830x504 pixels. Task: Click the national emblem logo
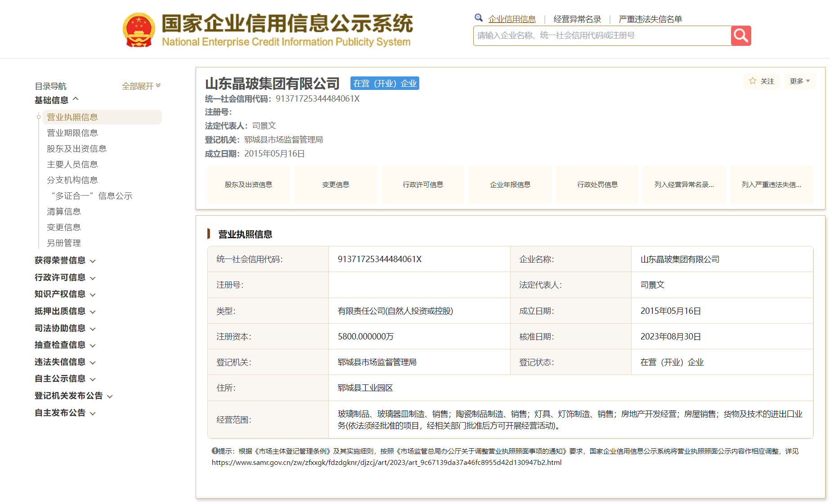click(139, 30)
